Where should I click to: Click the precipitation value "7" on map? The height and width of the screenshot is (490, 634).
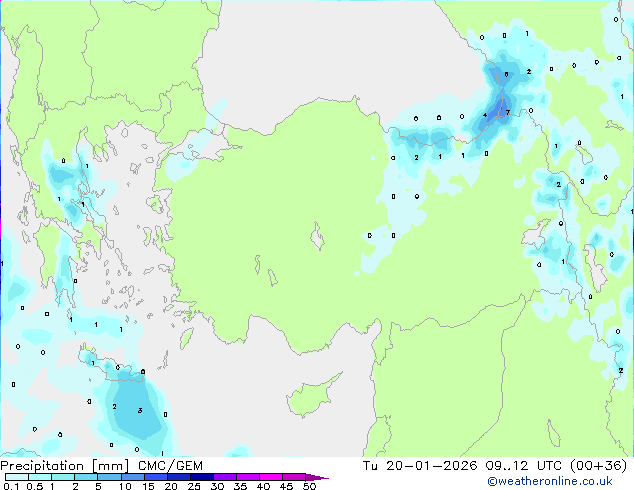pyautogui.click(x=508, y=112)
